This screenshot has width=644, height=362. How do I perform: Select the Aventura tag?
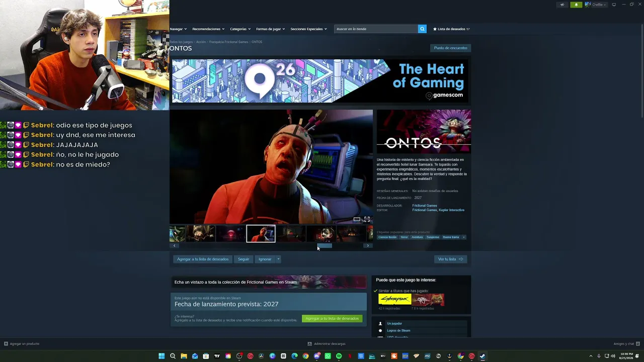pyautogui.click(x=417, y=237)
